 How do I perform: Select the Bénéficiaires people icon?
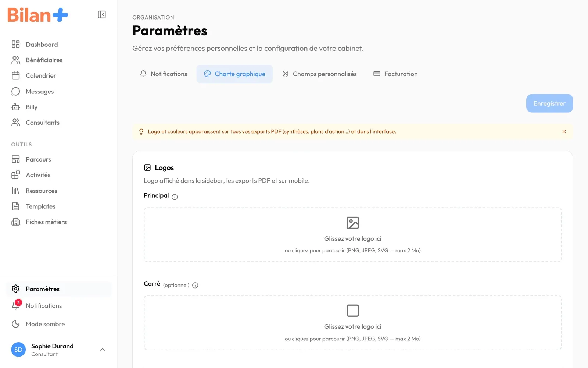(x=15, y=60)
